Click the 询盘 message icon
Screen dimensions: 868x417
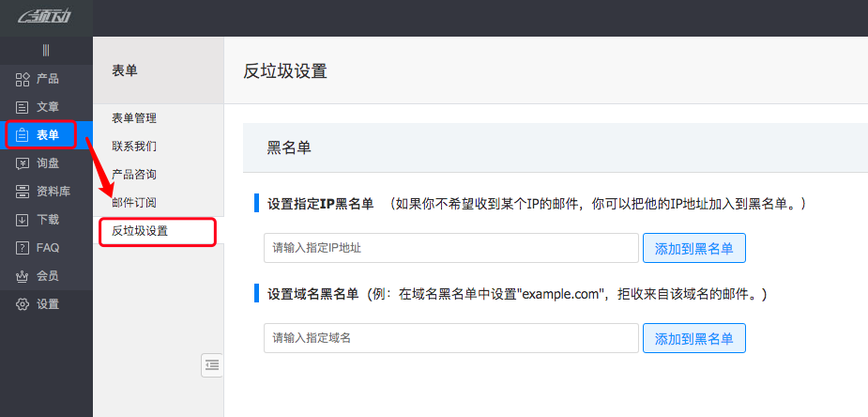point(23,163)
